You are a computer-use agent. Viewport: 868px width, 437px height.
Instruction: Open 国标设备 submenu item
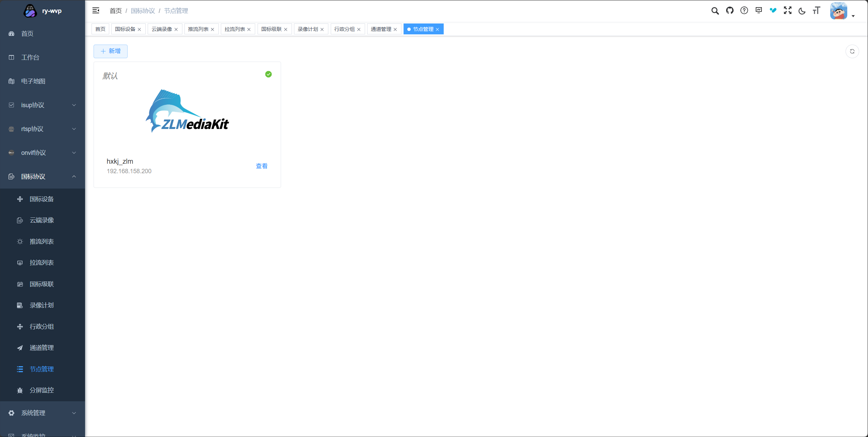tap(43, 199)
